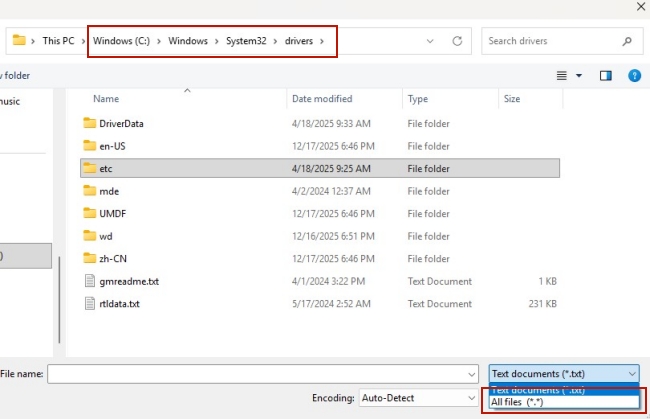Select the en-US folder icon

pos(90,145)
